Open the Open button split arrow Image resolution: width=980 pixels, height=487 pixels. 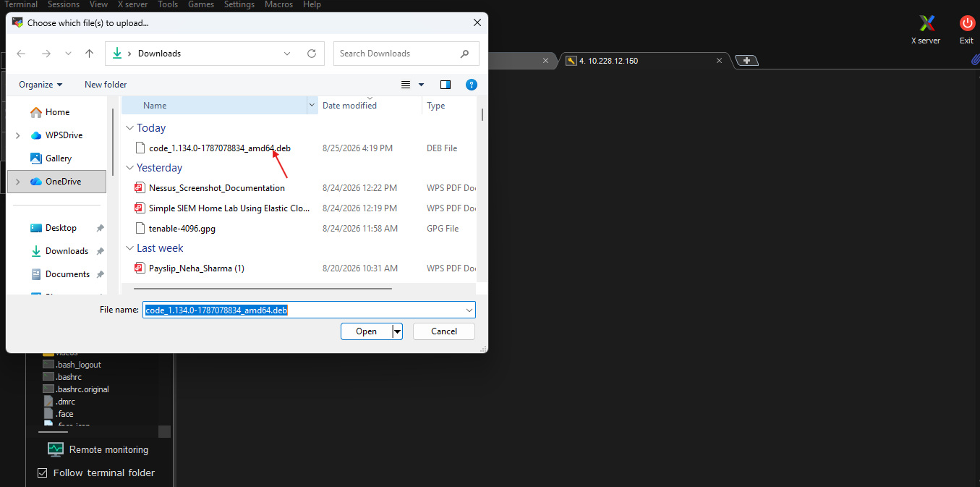(397, 331)
